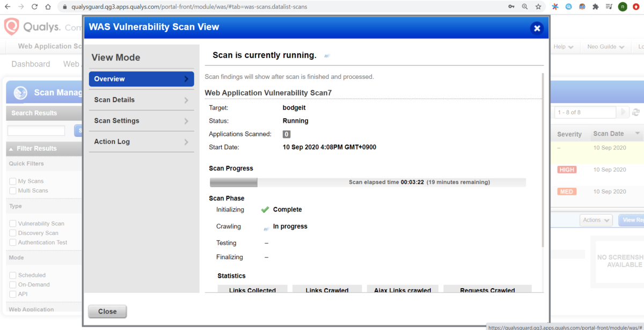Open the zoom magnifier in address bar

click(525, 7)
